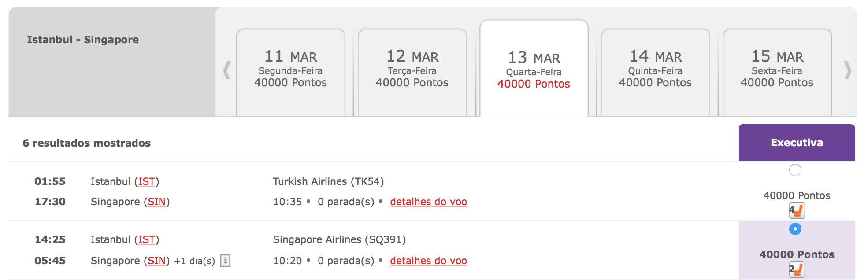
Task: Choose the 11 MAR Segunda-Feira date tab
Action: (x=291, y=72)
